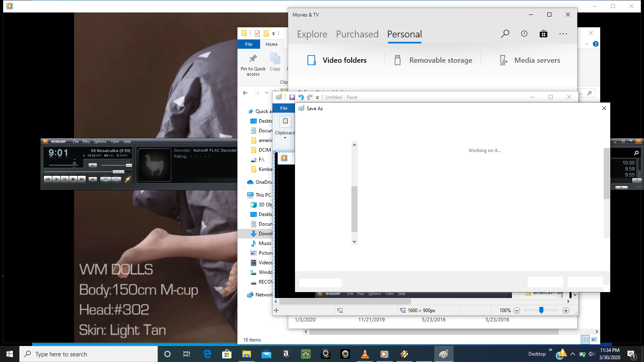The width and height of the screenshot is (644, 362).
Task: Toggle repeat in Winamp
Action: 116,179
